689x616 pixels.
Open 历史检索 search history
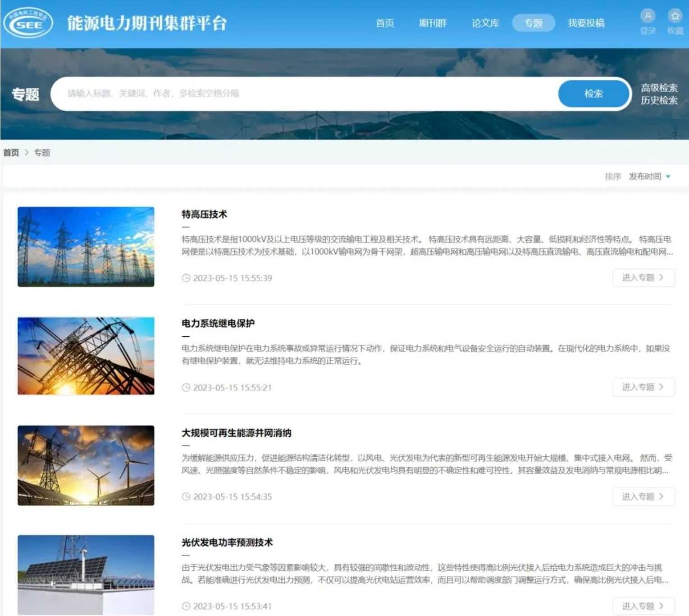[659, 100]
